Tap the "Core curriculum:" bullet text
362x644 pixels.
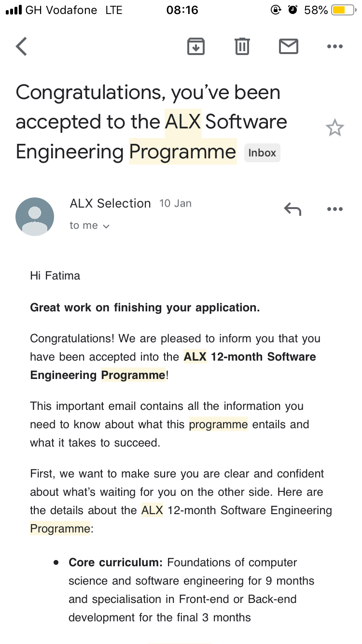(x=116, y=562)
